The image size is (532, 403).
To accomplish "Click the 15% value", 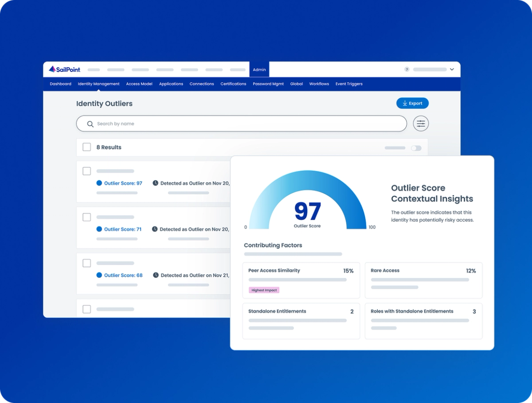I will pyautogui.click(x=348, y=271).
